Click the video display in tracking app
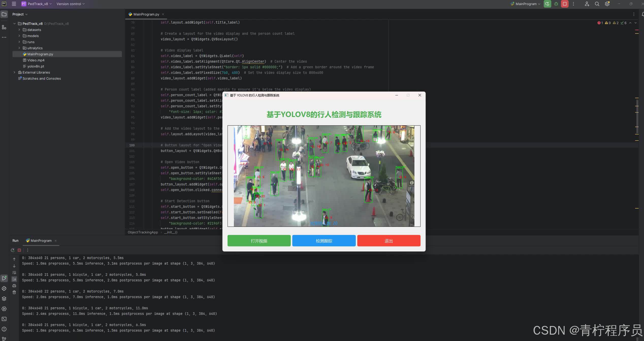Screen dimensions: 644x341 tap(324, 176)
